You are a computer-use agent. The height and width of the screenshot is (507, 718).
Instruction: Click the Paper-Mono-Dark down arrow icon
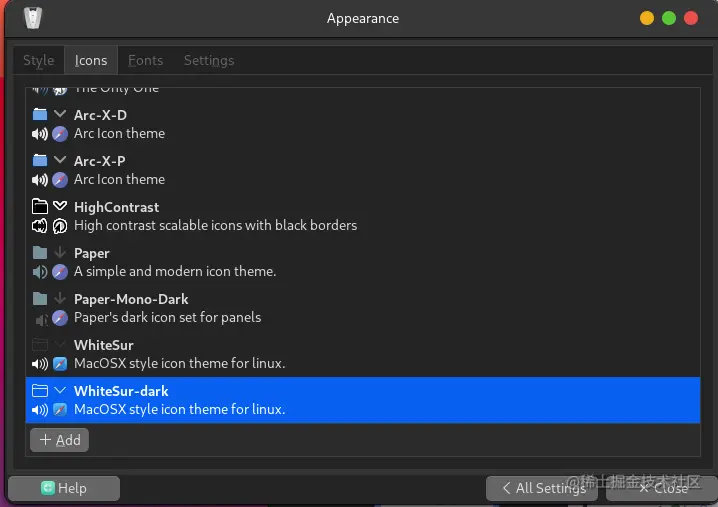click(60, 298)
